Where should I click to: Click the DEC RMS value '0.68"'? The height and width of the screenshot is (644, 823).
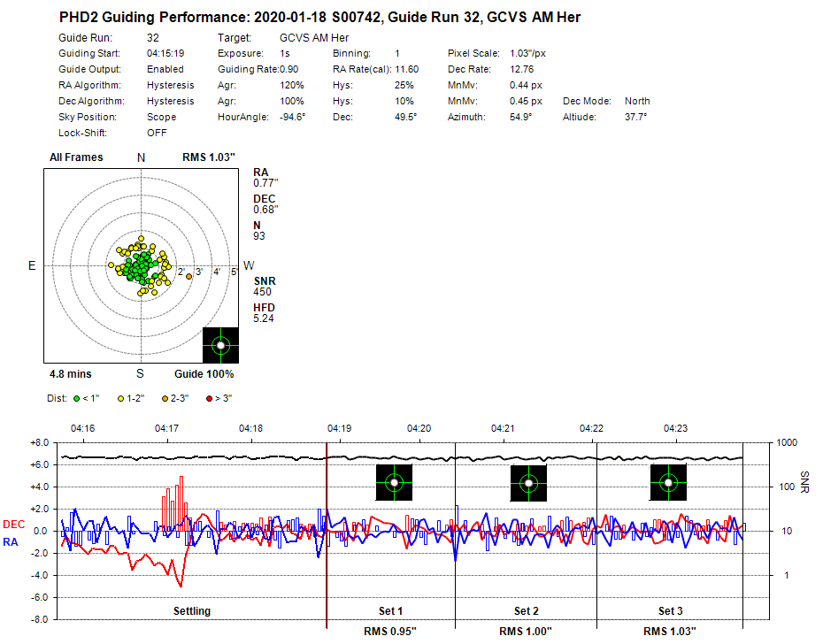[265, 210]
